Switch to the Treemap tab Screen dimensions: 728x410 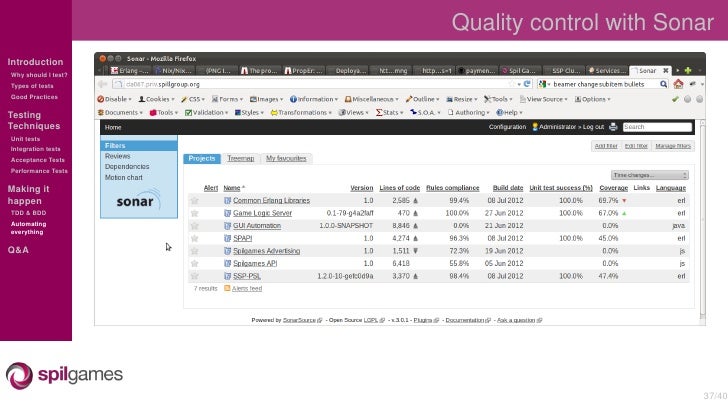pos(240,158)
